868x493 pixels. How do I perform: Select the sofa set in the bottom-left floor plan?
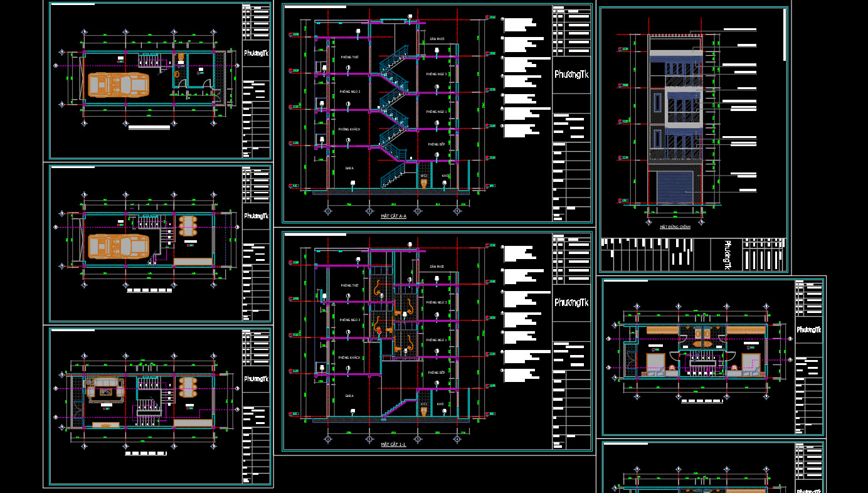[x=105, y=390]
